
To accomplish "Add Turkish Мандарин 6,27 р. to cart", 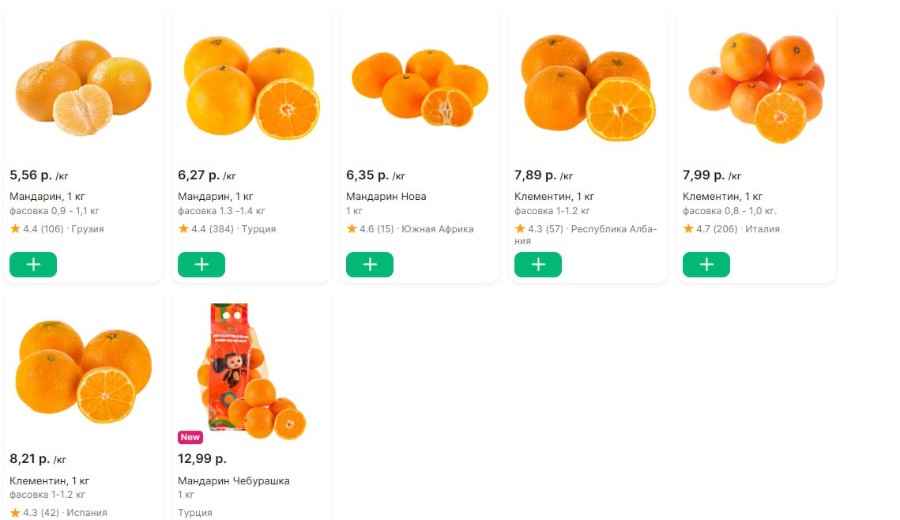I will [201, 265].
